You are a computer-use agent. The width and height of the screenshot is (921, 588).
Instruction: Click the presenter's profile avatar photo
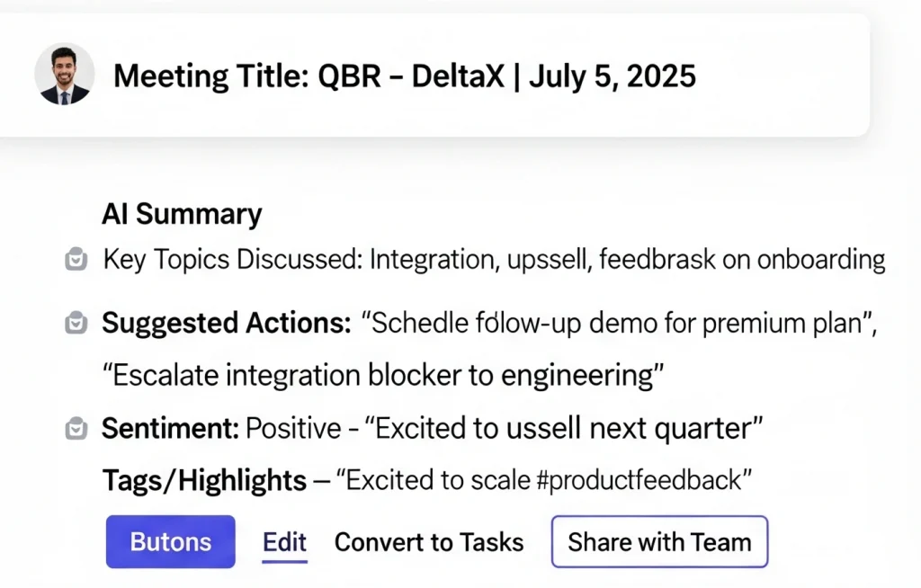[64, 75]
